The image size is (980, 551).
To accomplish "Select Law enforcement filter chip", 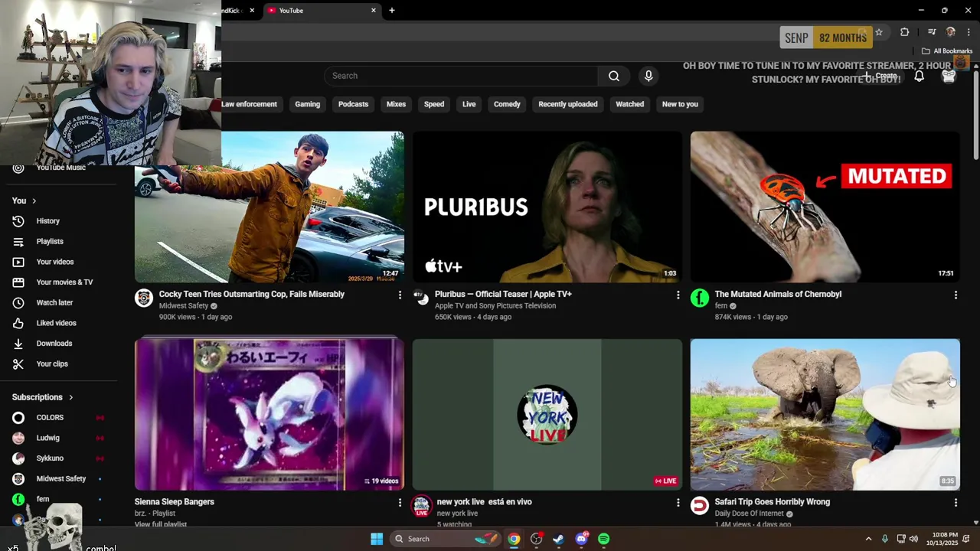I will [250, 104].
